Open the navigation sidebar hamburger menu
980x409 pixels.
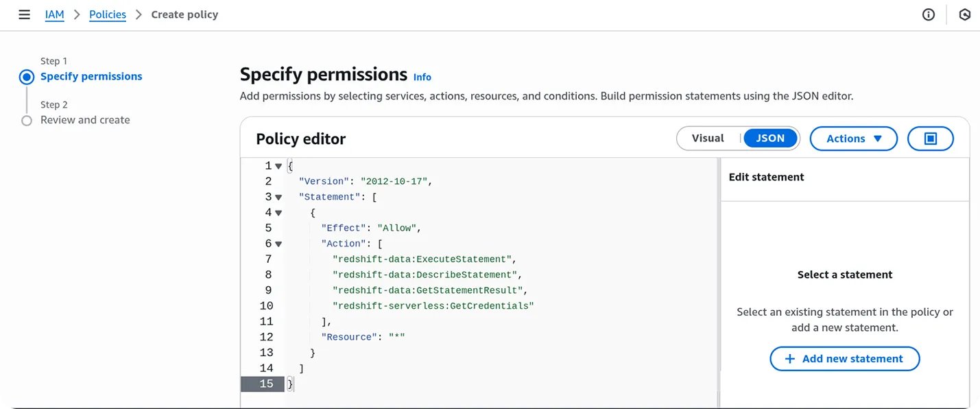tap(24, 14)
